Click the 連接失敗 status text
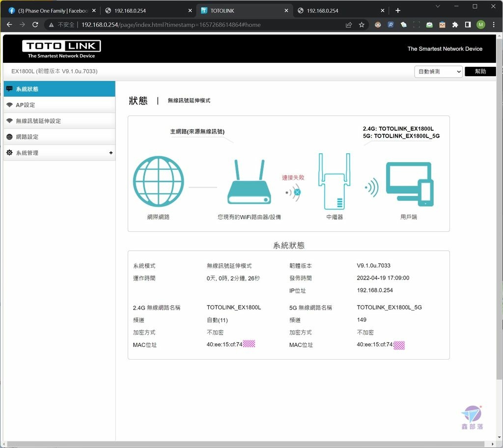The height and width of the screenshot is (448, 503). (293, 177)
